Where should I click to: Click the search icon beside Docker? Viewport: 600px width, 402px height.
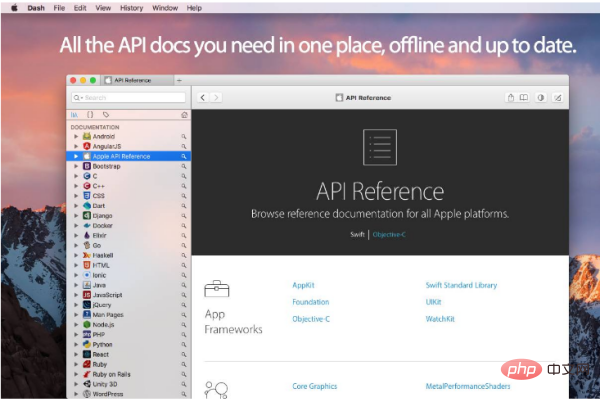(184, 226)
